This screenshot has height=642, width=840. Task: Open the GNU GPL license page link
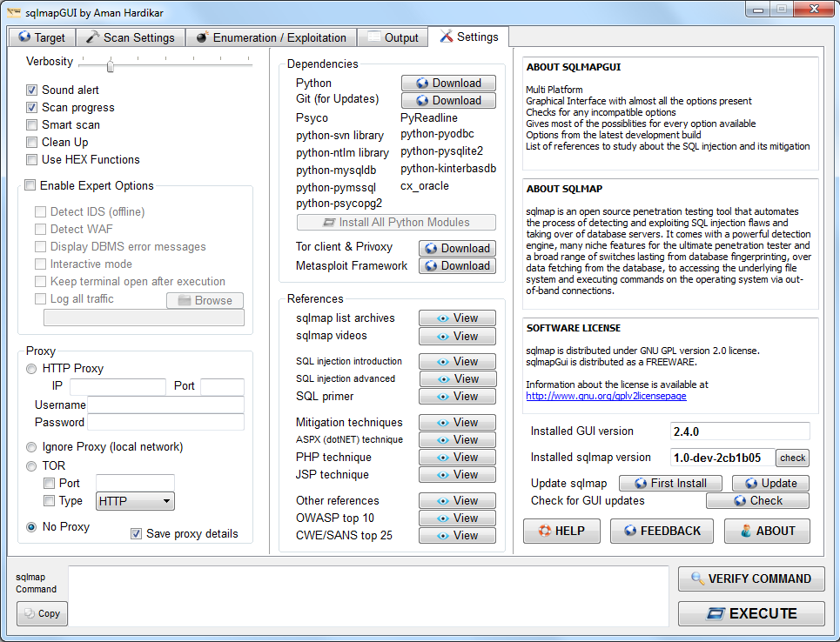point(606,396)
